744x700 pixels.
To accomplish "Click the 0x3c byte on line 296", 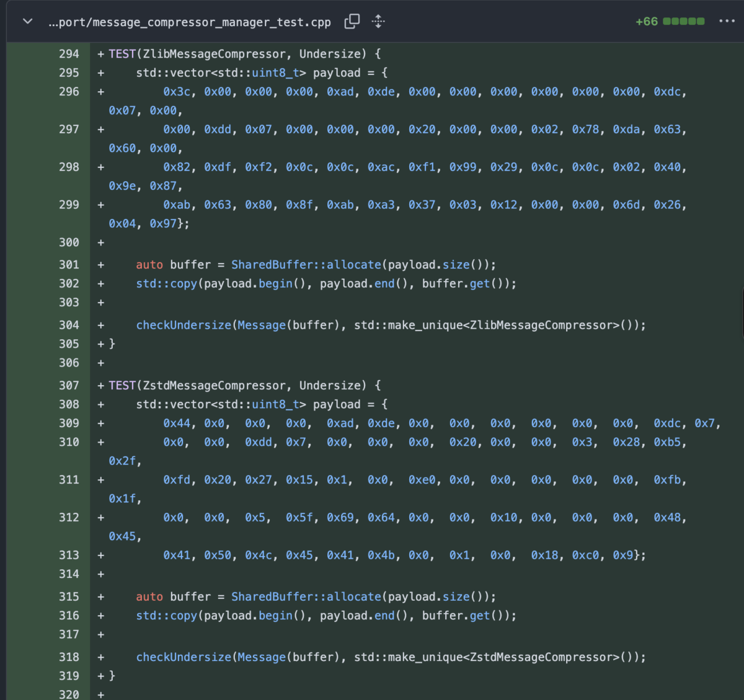I will pyautogui.click(x=177, y=92).
